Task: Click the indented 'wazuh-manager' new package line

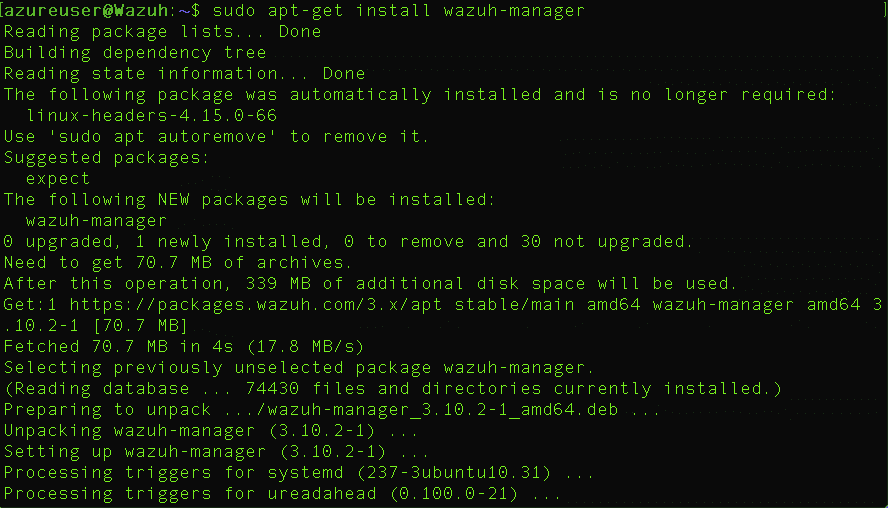Action: point(96,221)
